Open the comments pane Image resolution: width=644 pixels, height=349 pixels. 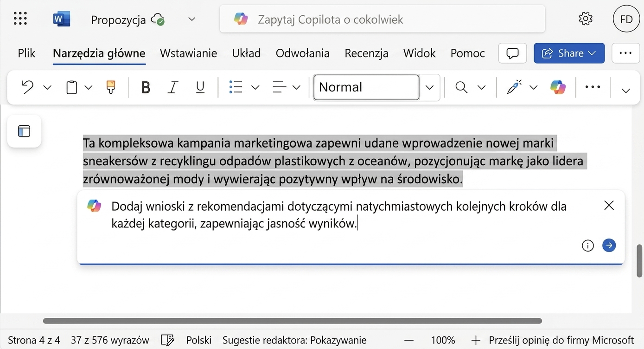[x=512, y=53]
